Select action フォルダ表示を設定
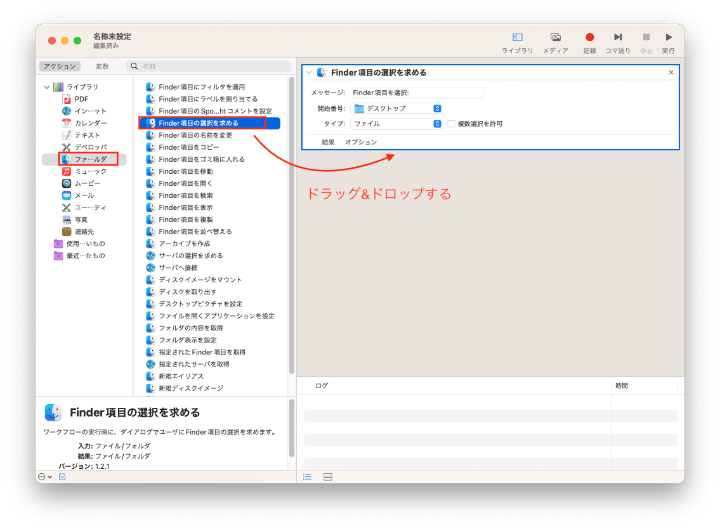720x530 pixels. coord(181,340)
